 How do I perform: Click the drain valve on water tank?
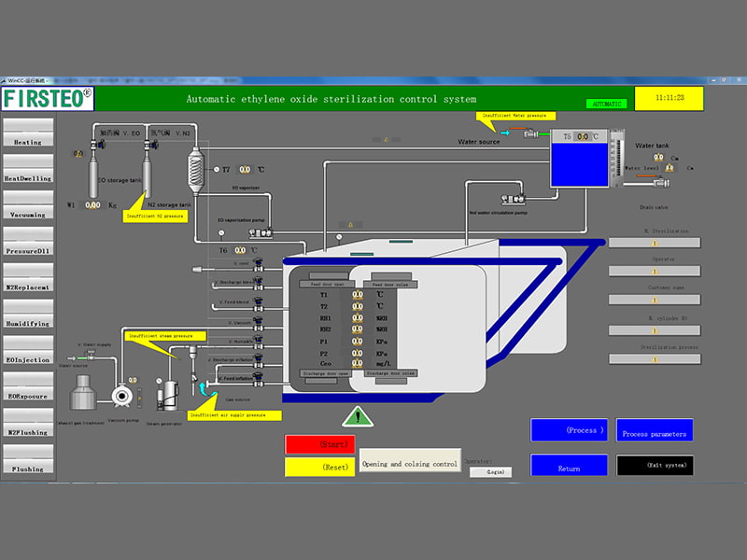(661, 182)
